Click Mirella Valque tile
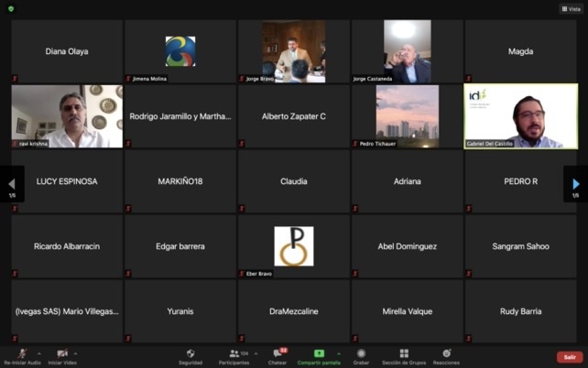The height and width of the screenshot is (368, 588). 408,311
